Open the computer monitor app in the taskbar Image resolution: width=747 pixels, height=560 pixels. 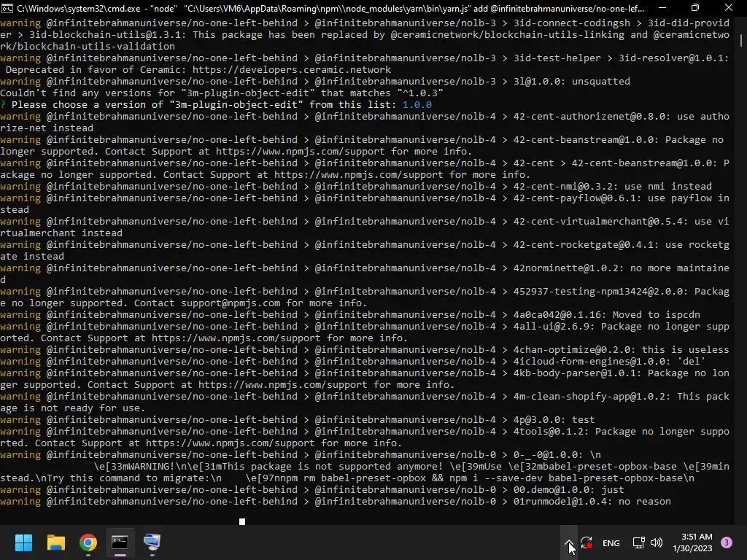pyautogui.click(x=152, y=542)
